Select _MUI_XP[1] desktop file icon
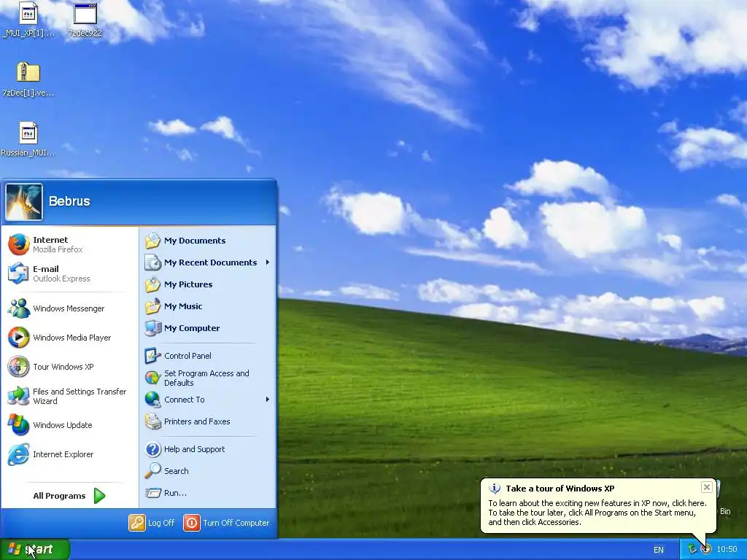This screenshot has width=747, height=560. coord(28,13)
